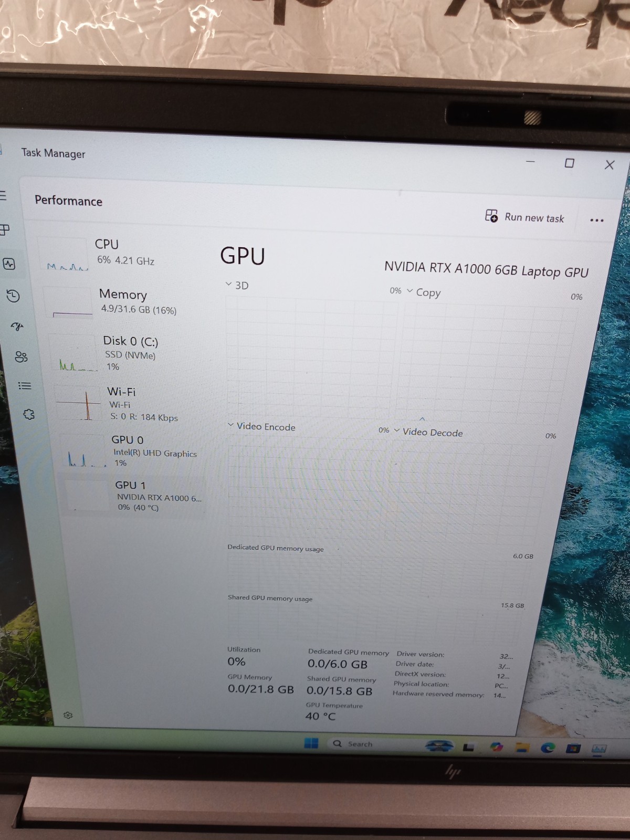This screenshot has width=630, height=840.
Task: Click the 'NVIDIA RTX A1000 6GB Laptop GPU' title
Action: coord(486,269)
